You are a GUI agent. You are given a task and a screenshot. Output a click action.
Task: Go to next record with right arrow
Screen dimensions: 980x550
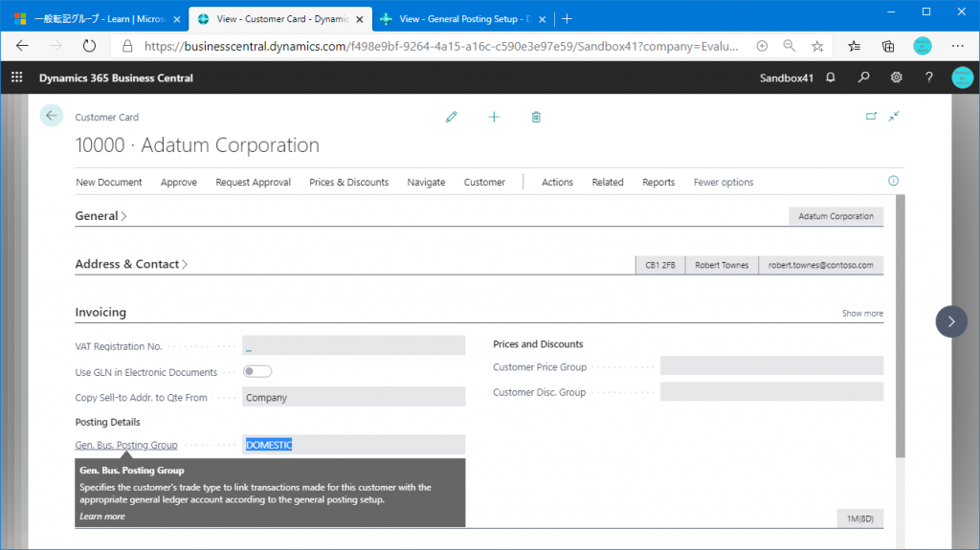(951, 321)
